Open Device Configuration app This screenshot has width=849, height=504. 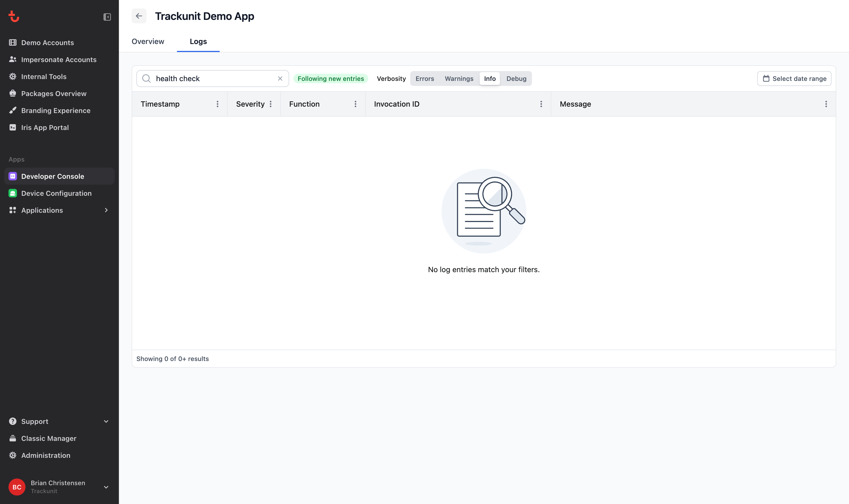[59, 193]
